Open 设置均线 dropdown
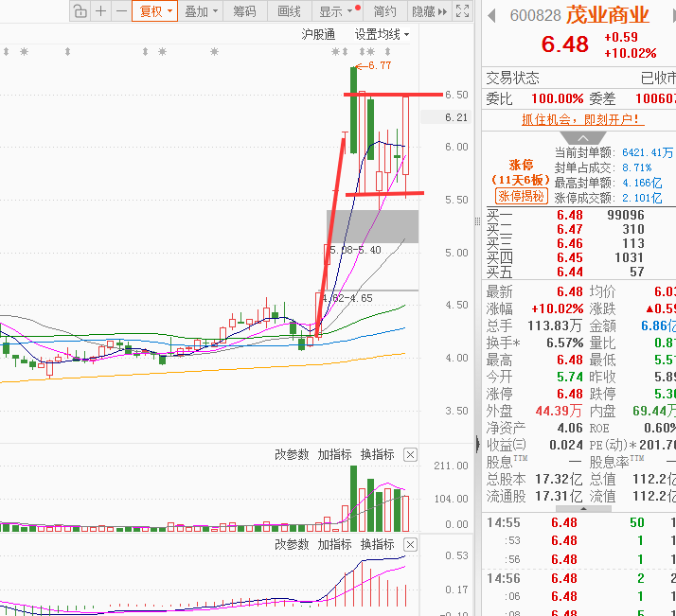The image size is (676, 616). [382, 34]
